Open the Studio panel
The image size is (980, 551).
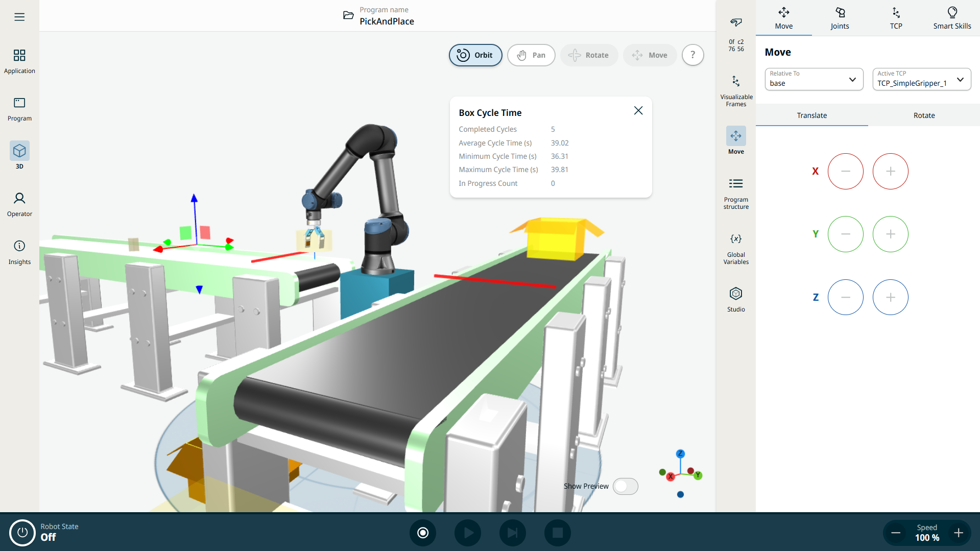(736, 299)
